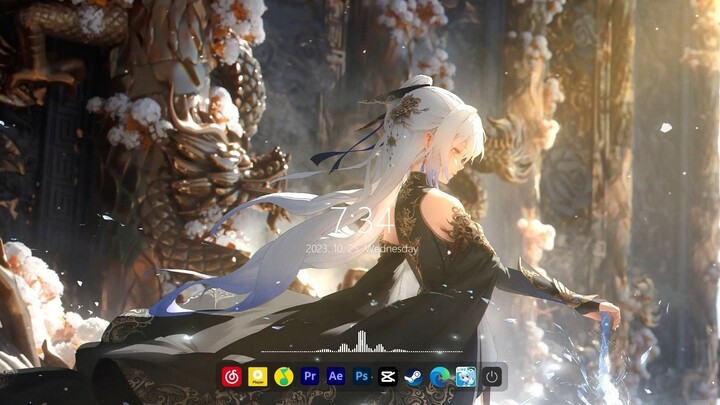This screenshot has height=405, width=720.
Task: Select the Wednesday weekday label
Action: click(390, 248)
